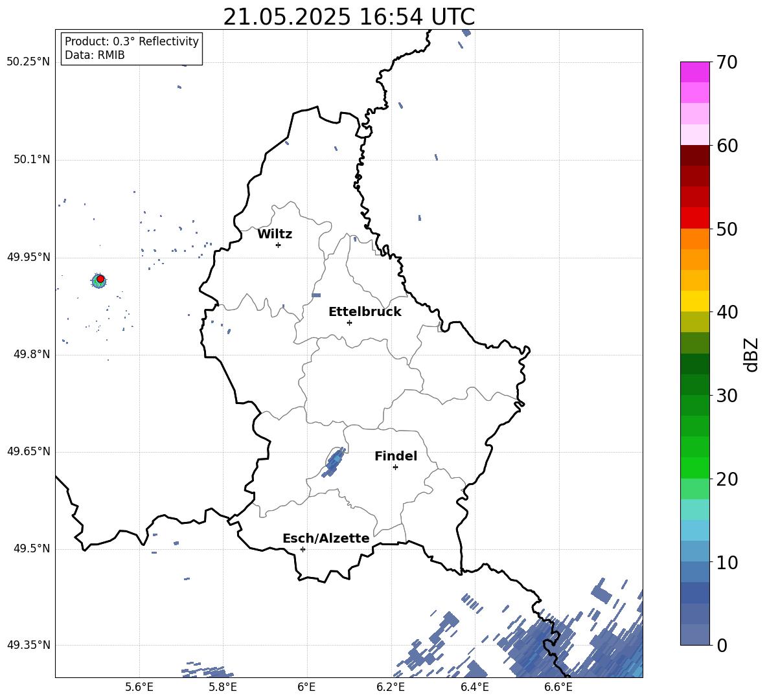Click the Product: 0.3° Reflectivity text

pyautogui.click(x=132, y=41)
